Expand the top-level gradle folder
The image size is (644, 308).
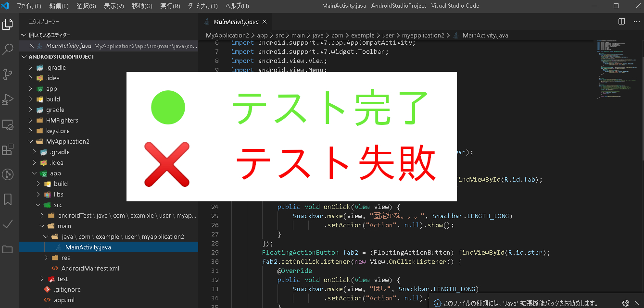click(109, 110)
